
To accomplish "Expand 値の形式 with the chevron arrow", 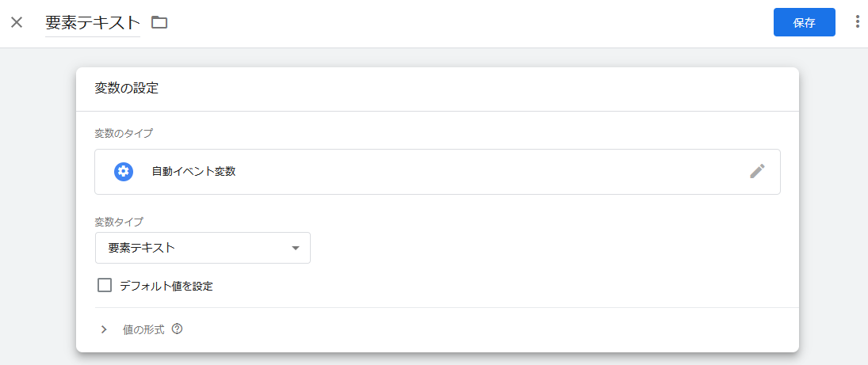I will 104,329.
